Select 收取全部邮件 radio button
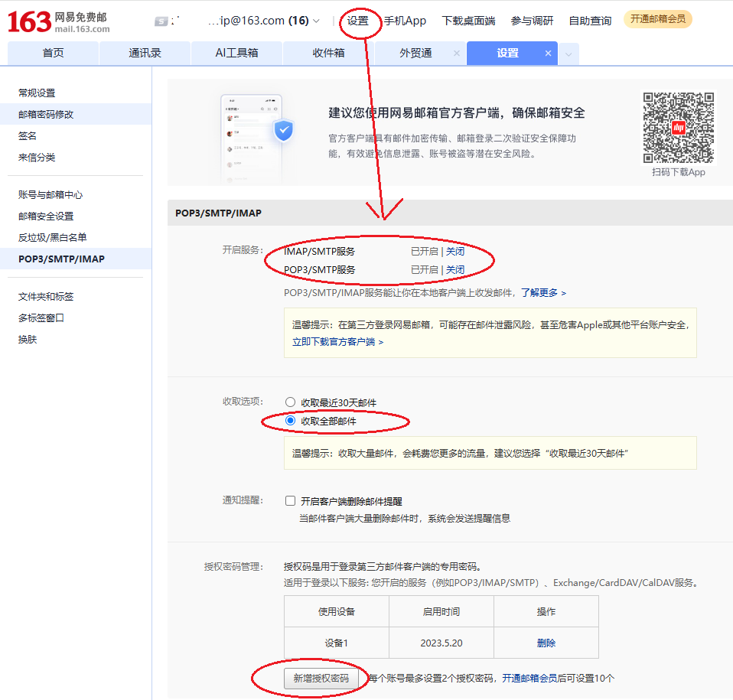733x700 pixels. coord(290,421)
